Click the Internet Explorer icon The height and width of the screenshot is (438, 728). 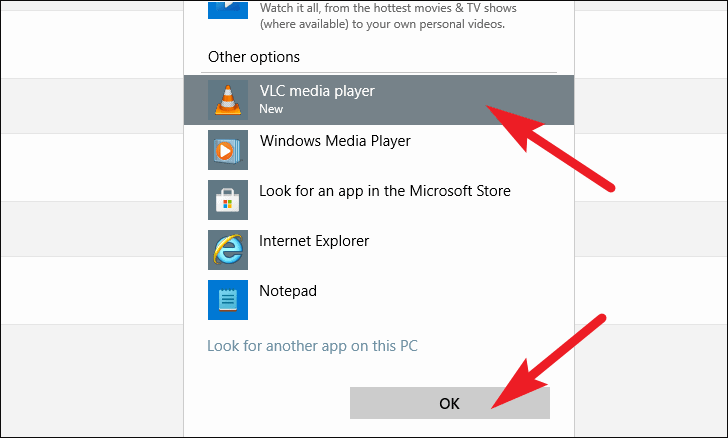(x=228, y=250)
